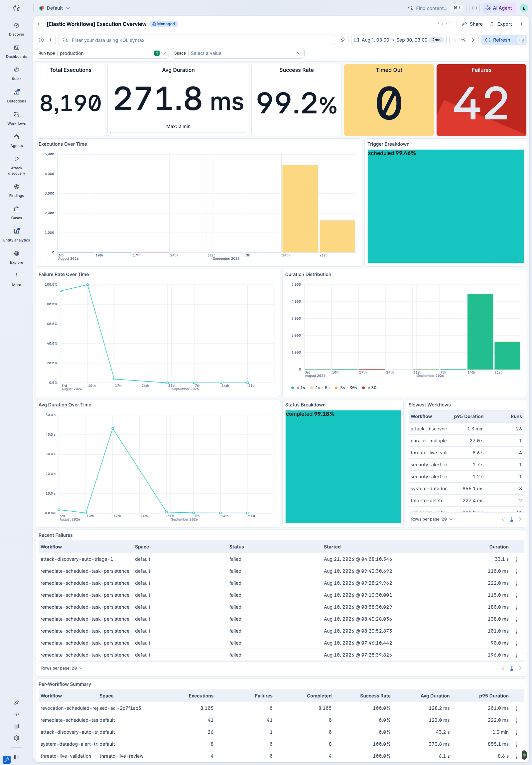532x765 pixels.
Task: Sort Slowest Workflows by Runs column
Action: [516, 416]
